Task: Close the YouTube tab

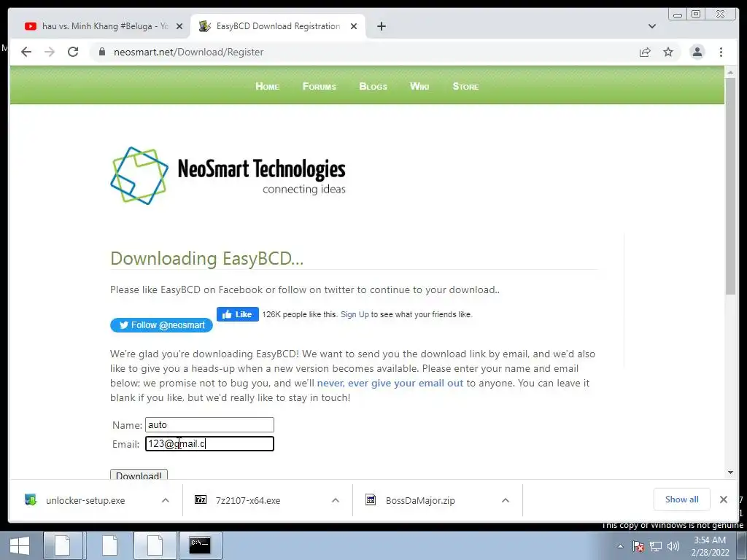Action: 179,27
